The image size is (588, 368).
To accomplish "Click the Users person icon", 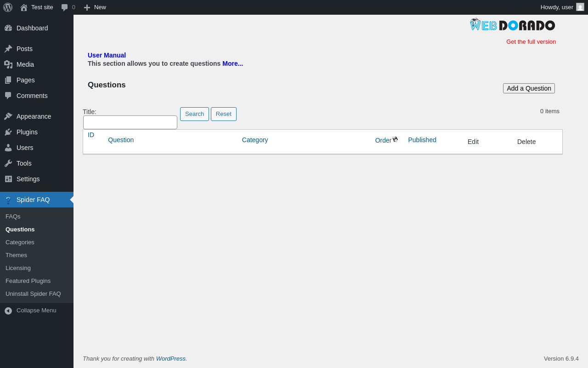I will [x=8, y=148].
